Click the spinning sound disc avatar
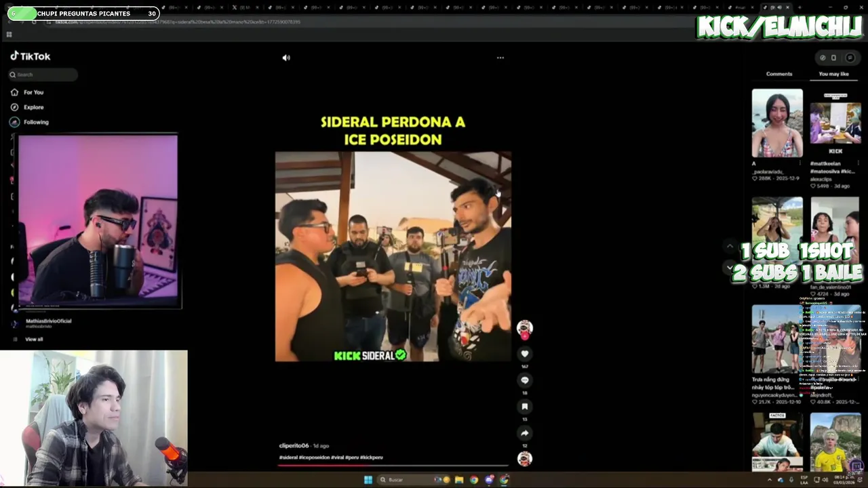The width and height of the screenshot is (868, 488). 525,459
